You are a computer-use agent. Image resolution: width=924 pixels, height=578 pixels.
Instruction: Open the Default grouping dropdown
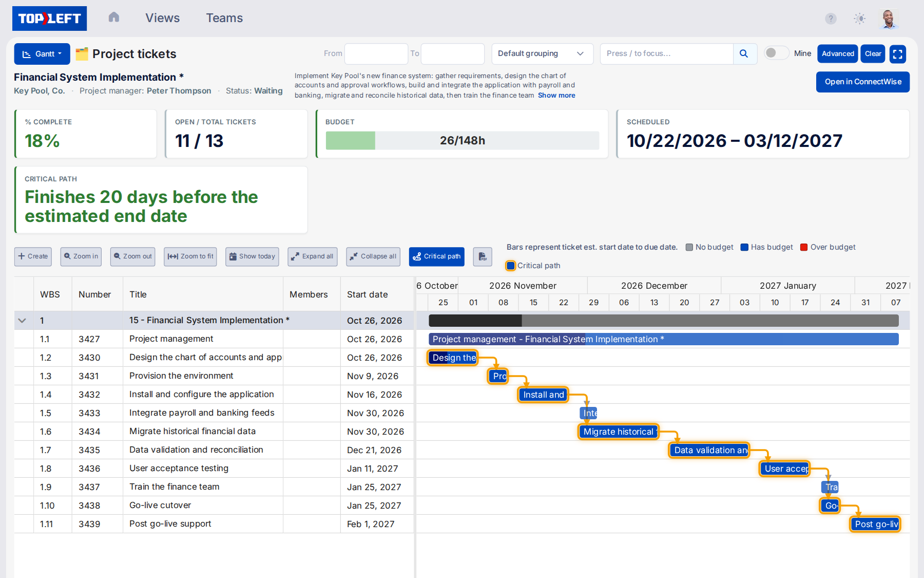click(542, 53)
